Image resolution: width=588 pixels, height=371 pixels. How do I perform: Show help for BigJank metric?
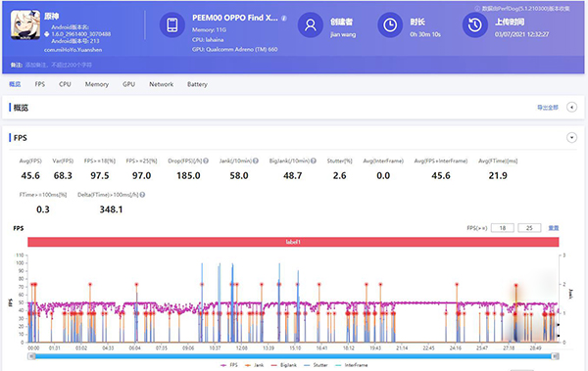[314, 161]
